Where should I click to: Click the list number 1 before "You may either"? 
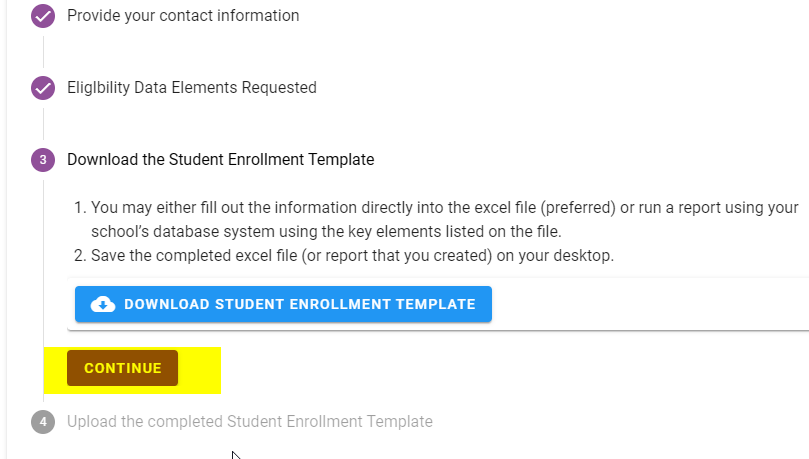pos(80,208)
